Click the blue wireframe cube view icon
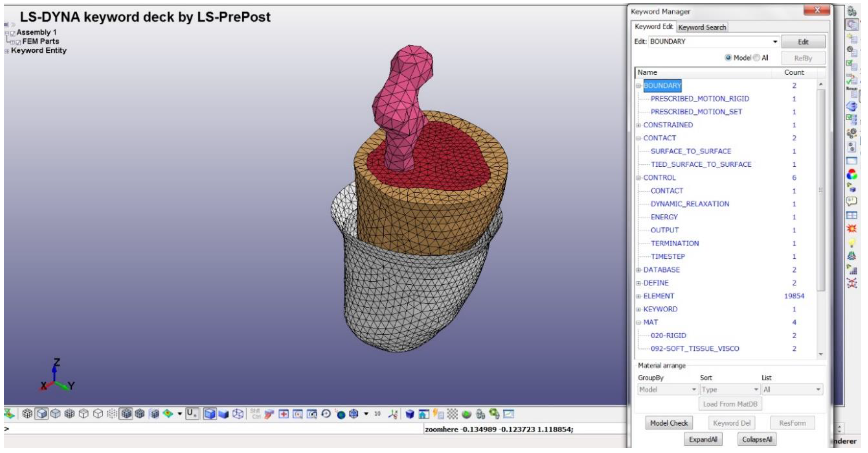The image size is (868, 453). click(x=238, y=414)
